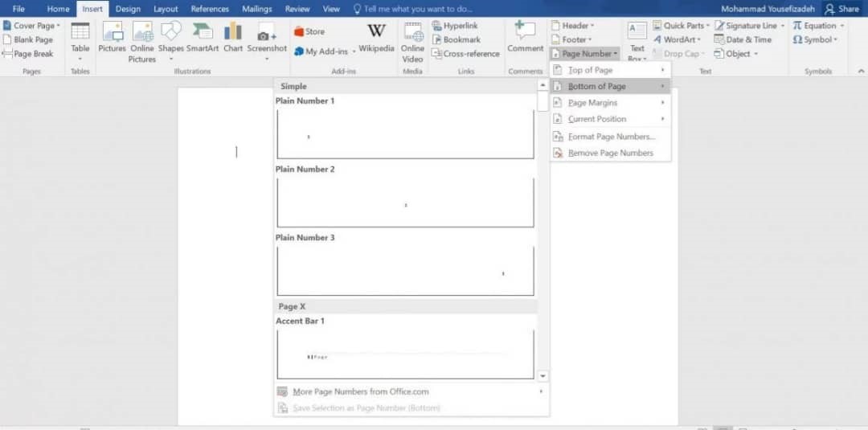Open the Store add-in

[300, 31]
